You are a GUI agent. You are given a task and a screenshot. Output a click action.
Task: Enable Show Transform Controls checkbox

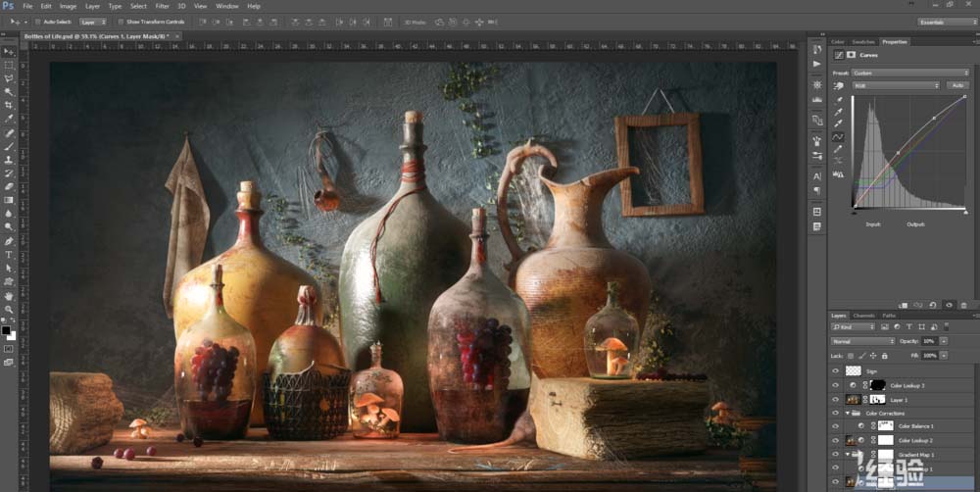121,22
